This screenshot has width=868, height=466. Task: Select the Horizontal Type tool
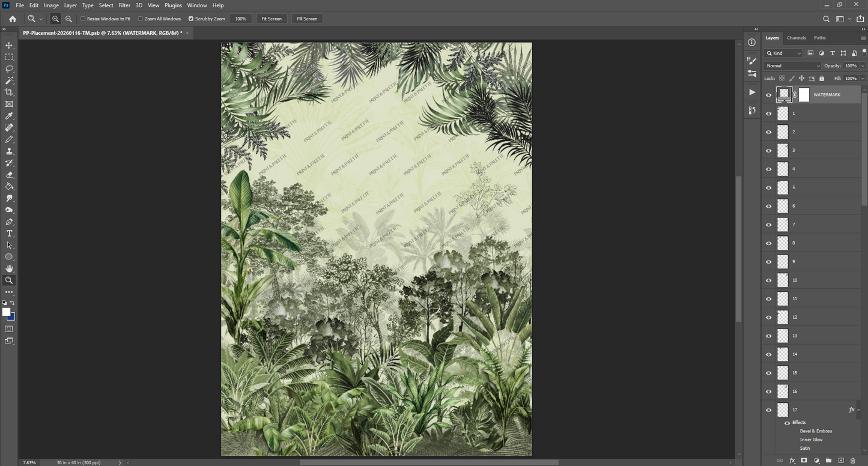click(9, 234)
